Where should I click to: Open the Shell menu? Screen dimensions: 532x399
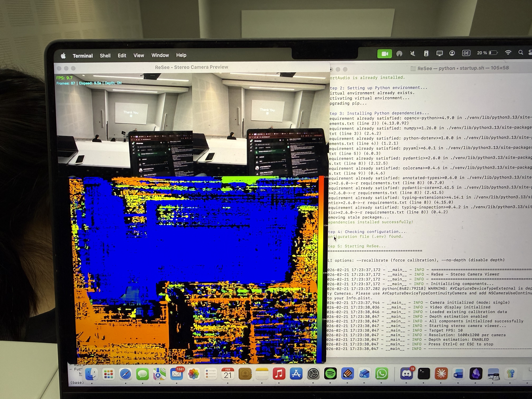(105, 56)
